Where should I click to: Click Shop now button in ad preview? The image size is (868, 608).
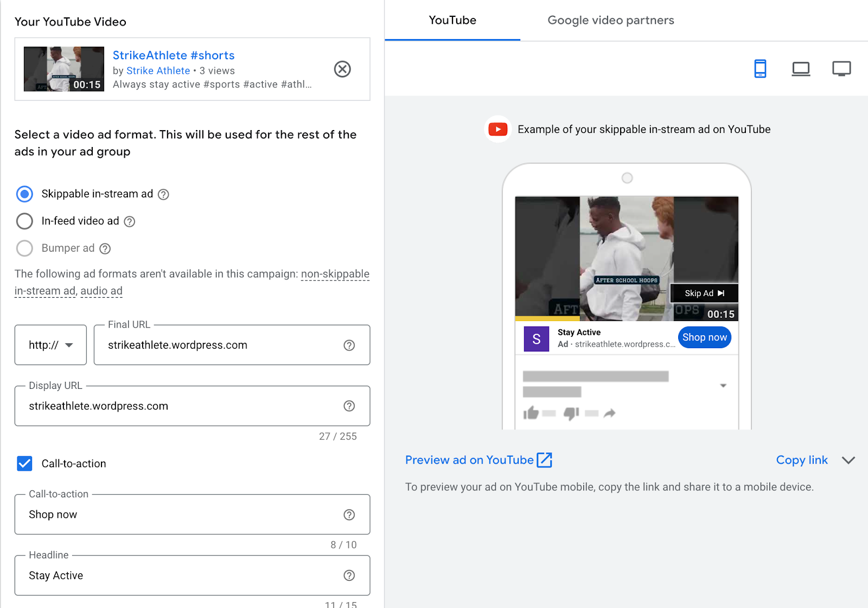(705, 337)
